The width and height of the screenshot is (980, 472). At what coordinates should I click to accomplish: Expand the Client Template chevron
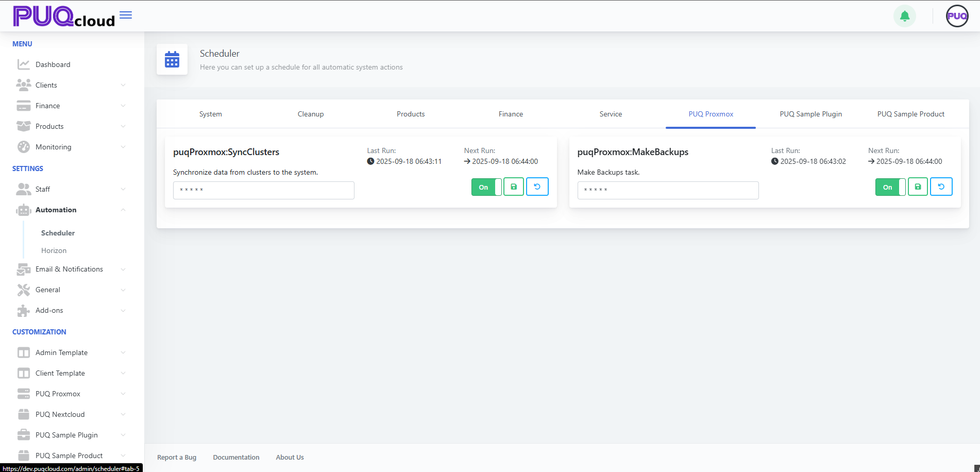pyautogui.click(x=123, y=373)
